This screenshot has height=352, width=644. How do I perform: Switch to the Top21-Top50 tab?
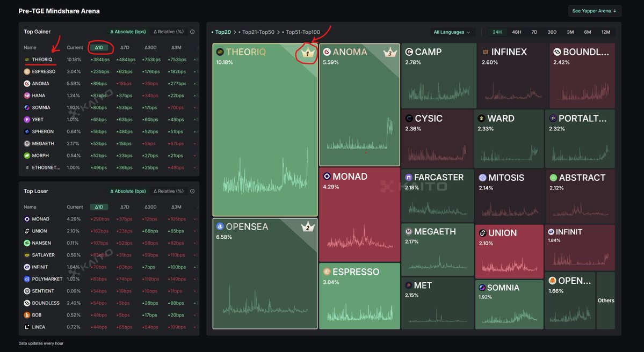click(x=256, y=32)
